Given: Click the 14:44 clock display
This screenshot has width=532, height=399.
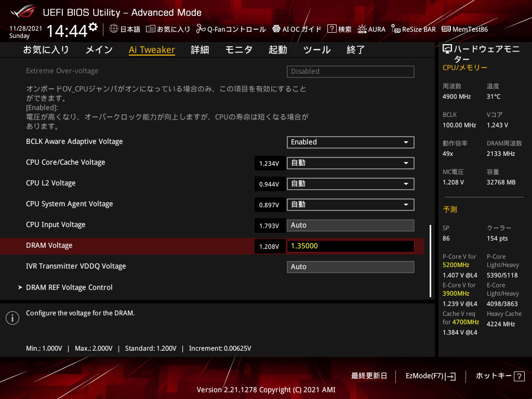Looking at the screenshot, I should pyautogui.click(x=67, y=31).
